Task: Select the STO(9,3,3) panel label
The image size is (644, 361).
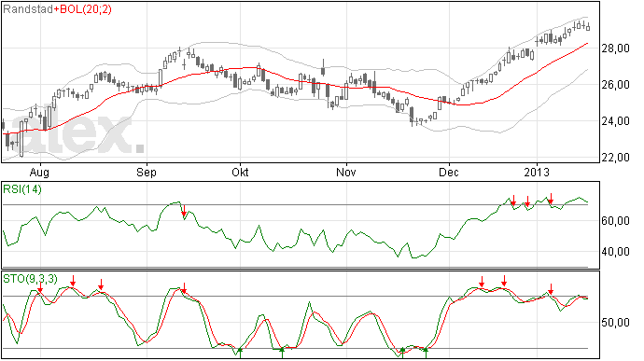Action: point(30,279)
